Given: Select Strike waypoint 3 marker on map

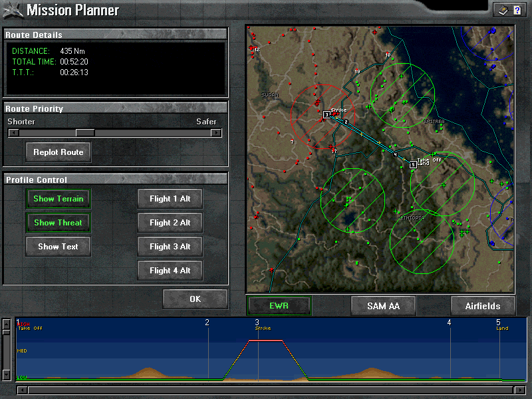Looking at the screenshot, I should [x=327, y=114].
